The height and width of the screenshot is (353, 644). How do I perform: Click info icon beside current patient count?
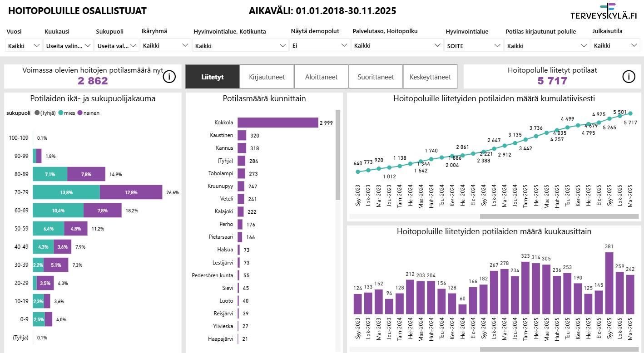(x=169, y=77)
